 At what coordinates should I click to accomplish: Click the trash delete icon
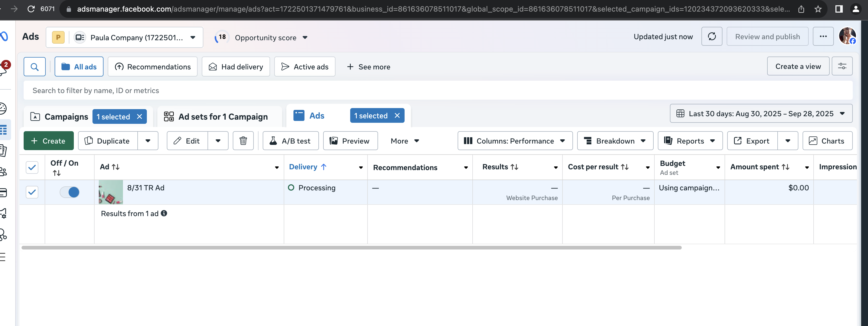coord(243,141)
